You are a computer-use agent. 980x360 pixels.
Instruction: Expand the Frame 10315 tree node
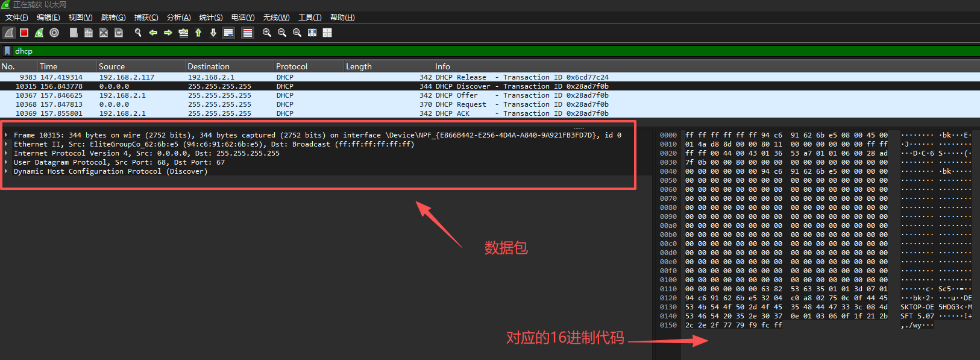(7, 135)
